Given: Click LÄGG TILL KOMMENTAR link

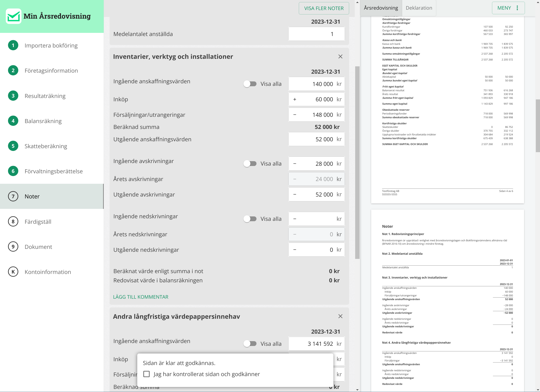Looking at the screenshot, I should pos(140,297).
